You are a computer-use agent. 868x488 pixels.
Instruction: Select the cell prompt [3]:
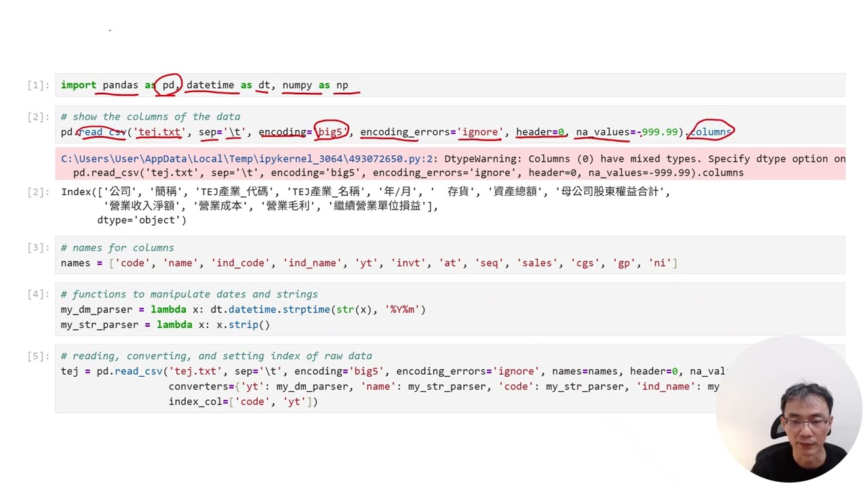pos(39,248)
